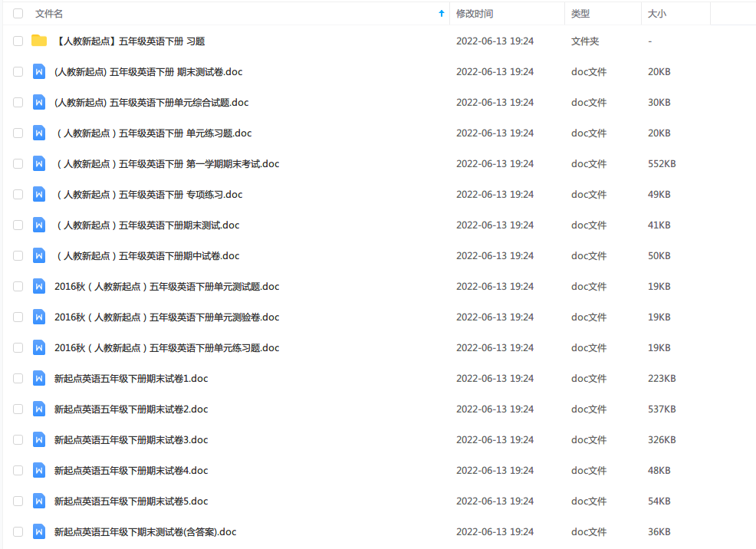Click the Word icon of 专项练习.doc
Viewport: 756px width, 549px height.
(x=39, y=194)
